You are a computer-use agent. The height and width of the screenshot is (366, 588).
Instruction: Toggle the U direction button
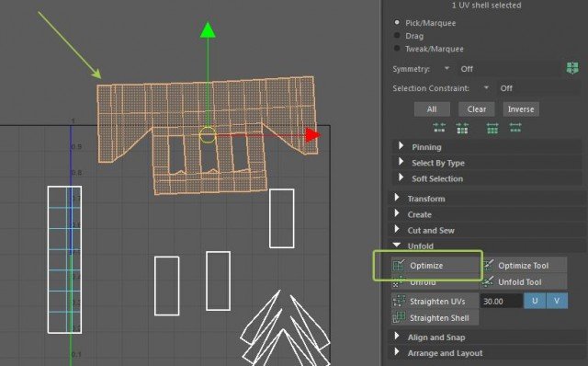point(535,301)
